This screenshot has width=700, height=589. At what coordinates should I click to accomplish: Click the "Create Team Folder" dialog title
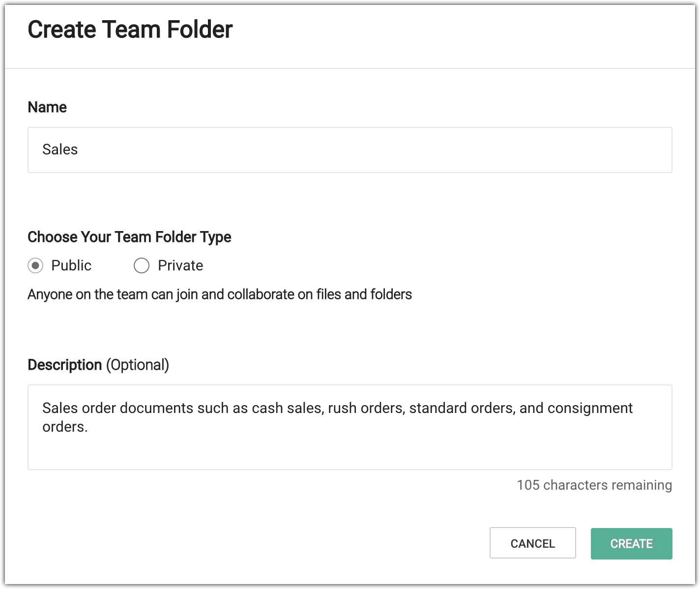click(130, 29)
